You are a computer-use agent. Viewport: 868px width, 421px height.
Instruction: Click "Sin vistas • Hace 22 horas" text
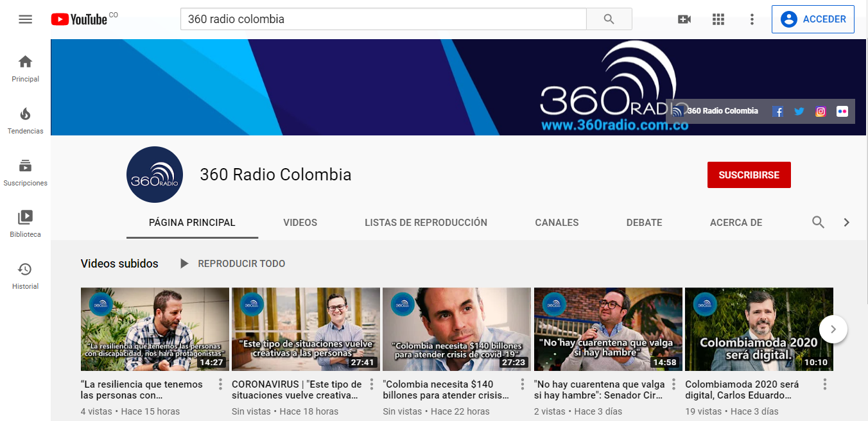pyautogui.click(x=436, y=411)
